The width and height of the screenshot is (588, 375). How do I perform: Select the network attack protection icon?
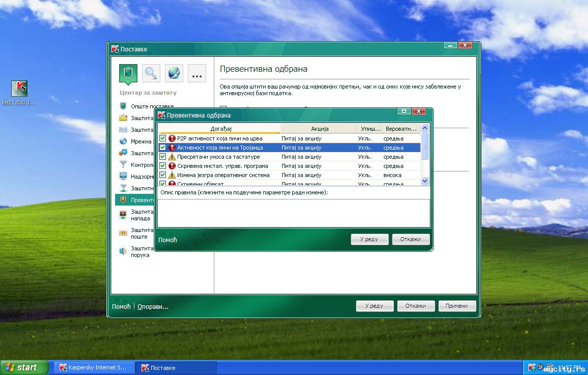[123, 215]
